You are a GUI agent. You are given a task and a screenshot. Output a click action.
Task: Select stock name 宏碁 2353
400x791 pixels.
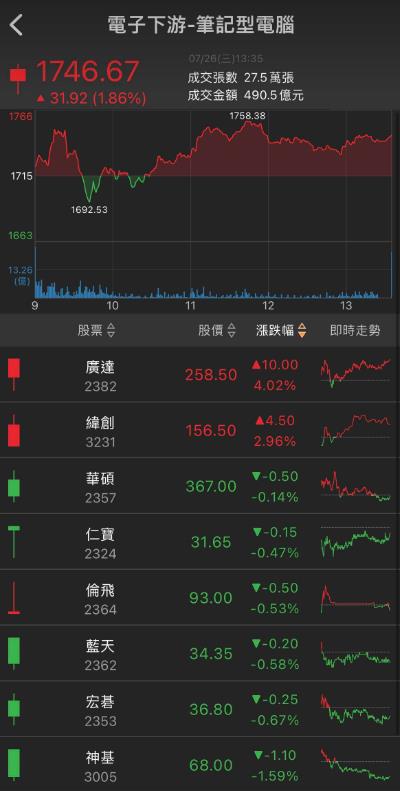(100, 711)
